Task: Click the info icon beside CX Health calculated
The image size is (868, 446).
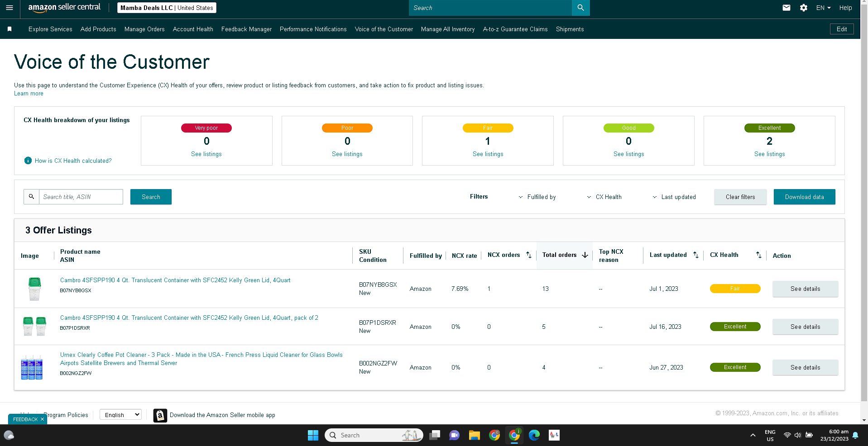Action: (x=28, y=161)
